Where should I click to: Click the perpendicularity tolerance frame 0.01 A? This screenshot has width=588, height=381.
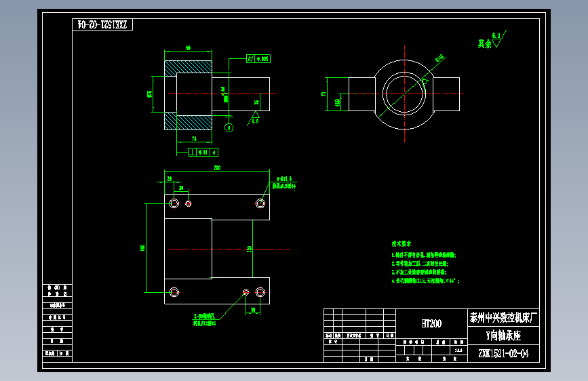(203, 153)
